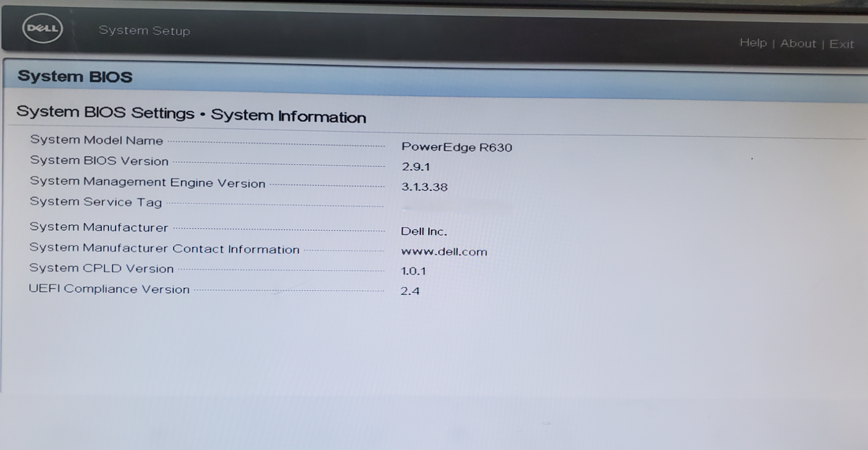Open the About link

pos(798,43)
